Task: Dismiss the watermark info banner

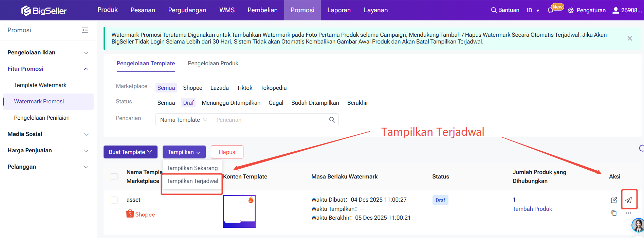Action: point(630,38)
